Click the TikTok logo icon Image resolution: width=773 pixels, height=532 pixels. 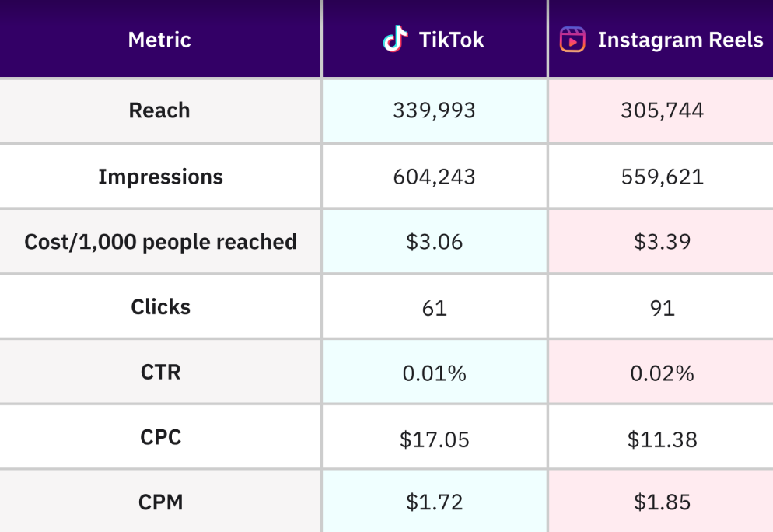[395, 39]
